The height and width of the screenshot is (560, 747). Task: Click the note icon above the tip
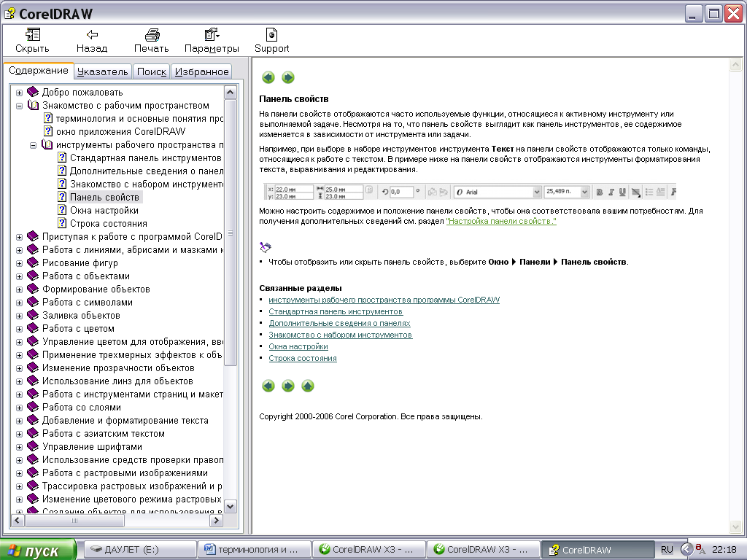[266, 246]
